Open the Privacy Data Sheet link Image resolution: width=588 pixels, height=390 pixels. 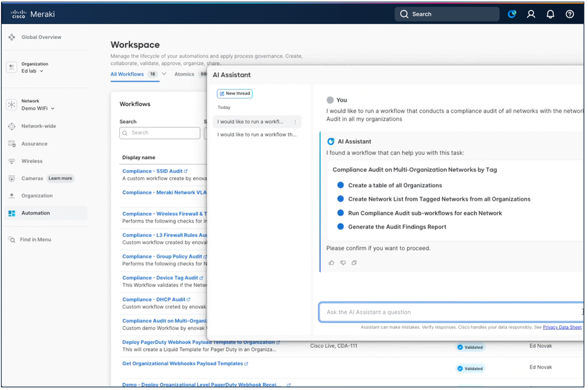[x=562, y=327]
